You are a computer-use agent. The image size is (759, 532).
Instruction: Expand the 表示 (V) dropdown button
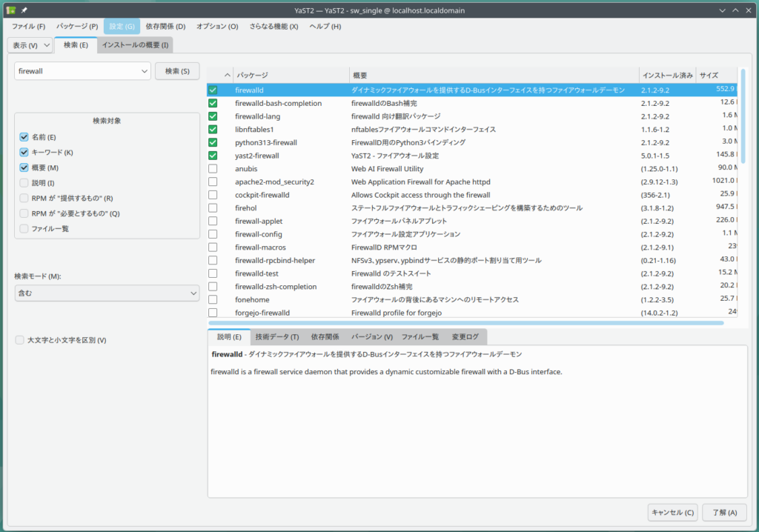point(30,45)
